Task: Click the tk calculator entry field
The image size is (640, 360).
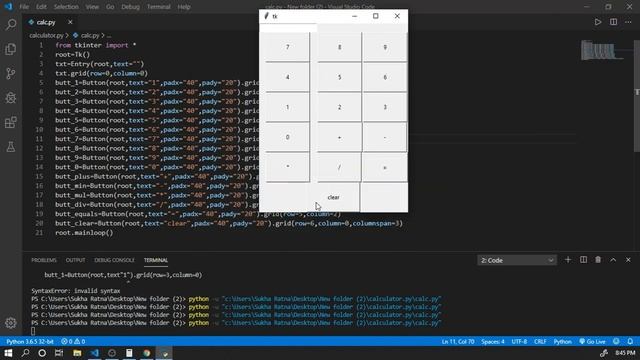Action: 288,28
